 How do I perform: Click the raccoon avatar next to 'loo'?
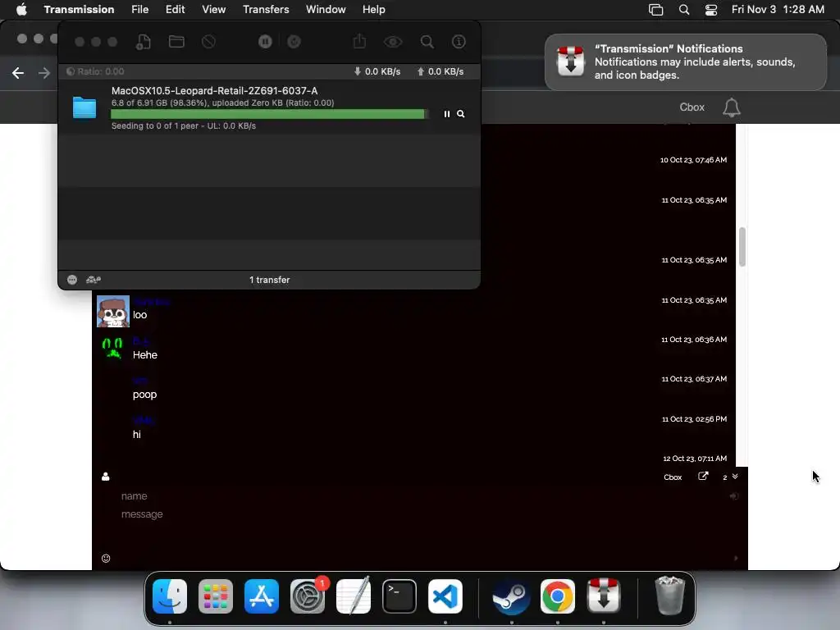[113, 311]
